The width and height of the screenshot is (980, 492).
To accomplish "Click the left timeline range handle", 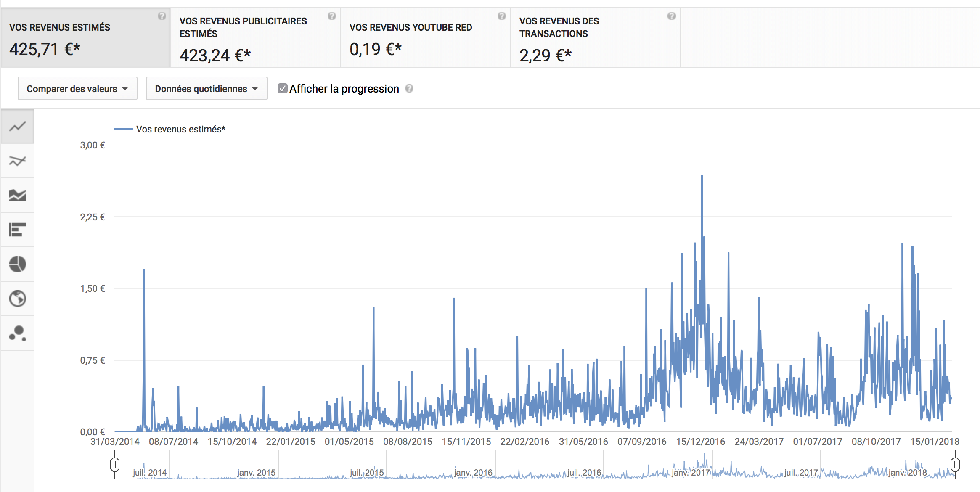I will 115,465.
